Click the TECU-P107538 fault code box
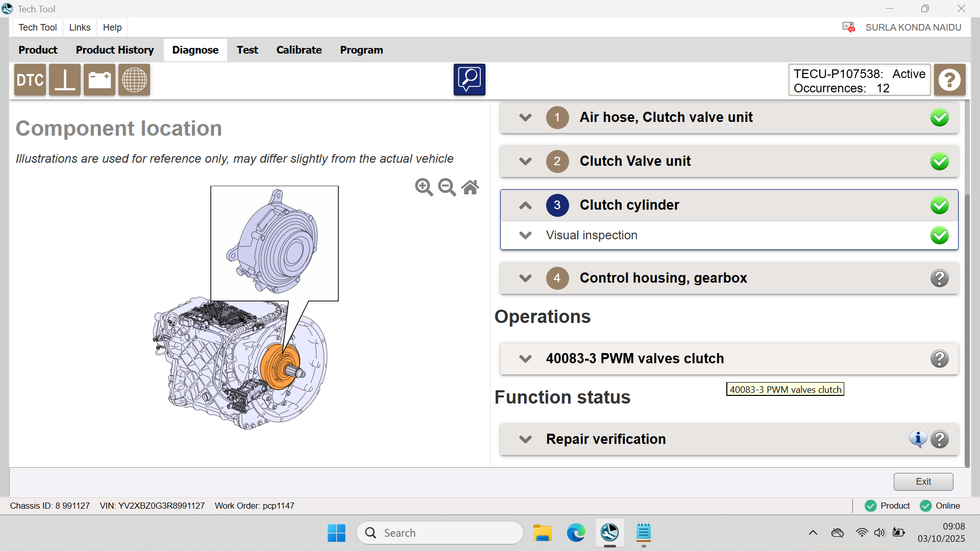Viewport: 980px width, 551px height. [x=859, y=80]
